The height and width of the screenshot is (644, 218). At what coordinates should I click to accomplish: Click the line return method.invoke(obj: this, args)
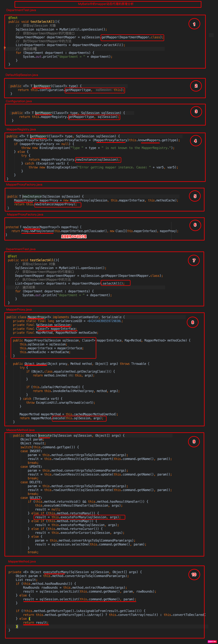pyautogui.click(x=64, y=375)
